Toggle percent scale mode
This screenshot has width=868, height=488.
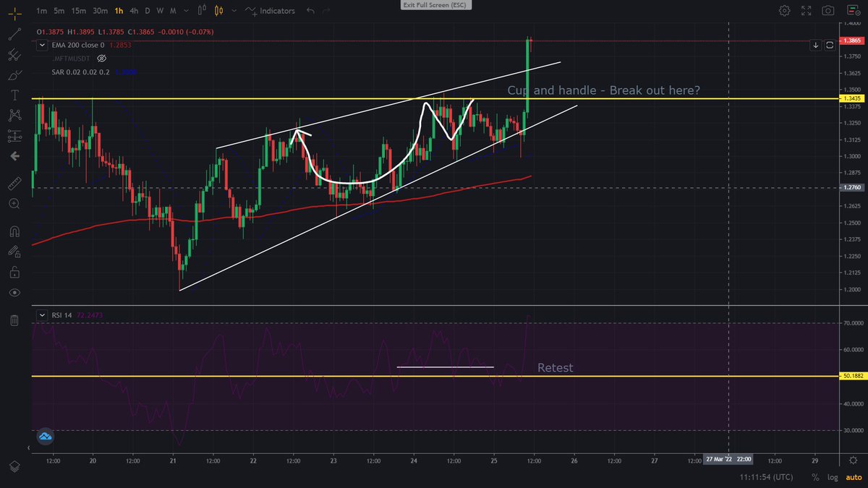pos(815,478)
